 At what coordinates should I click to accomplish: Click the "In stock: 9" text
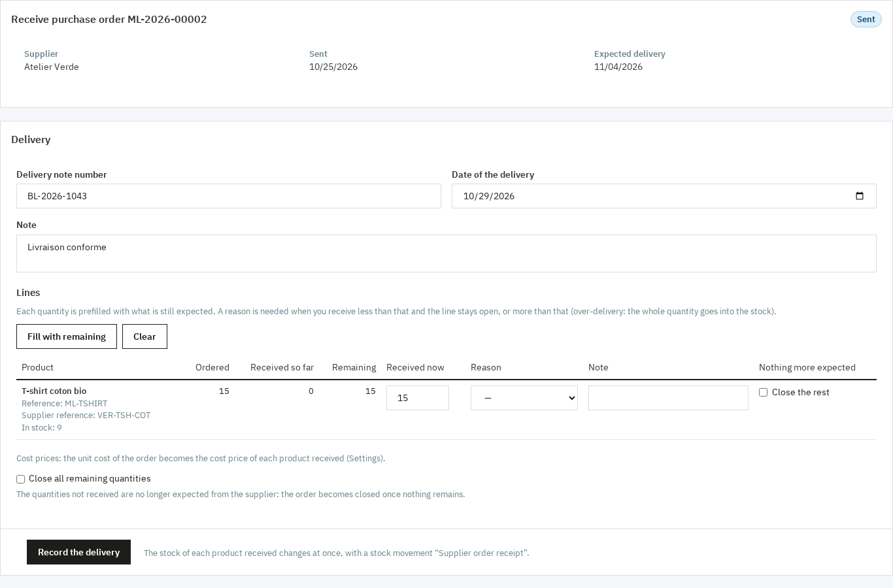(42, 428)
